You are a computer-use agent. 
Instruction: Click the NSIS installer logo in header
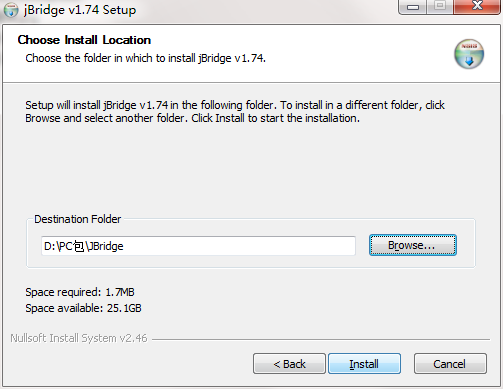pos(469,54)
